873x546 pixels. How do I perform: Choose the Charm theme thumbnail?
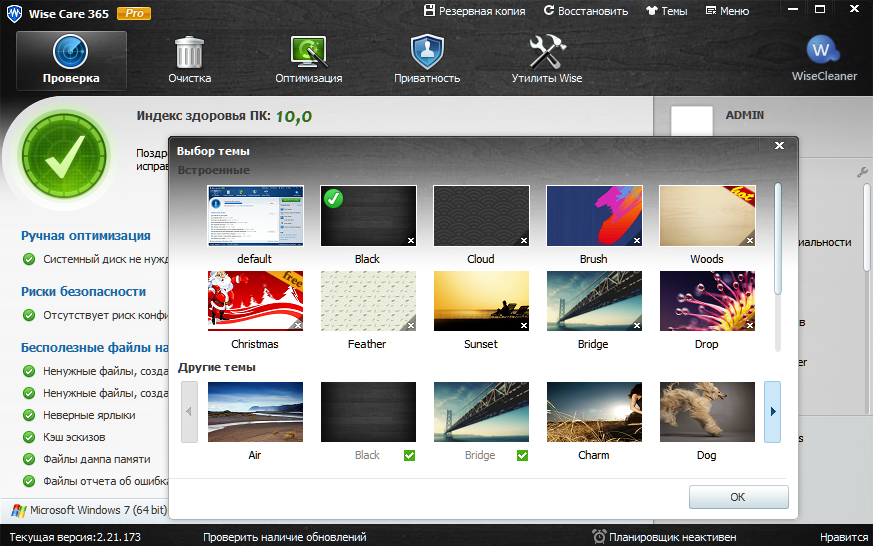click(x=594, y=412)
